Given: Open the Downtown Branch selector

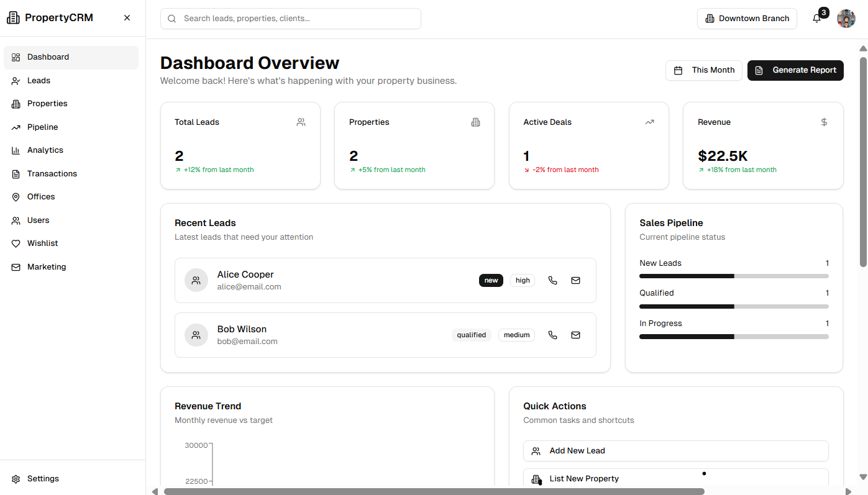Looking at the screenshot, I should (747, 19).
